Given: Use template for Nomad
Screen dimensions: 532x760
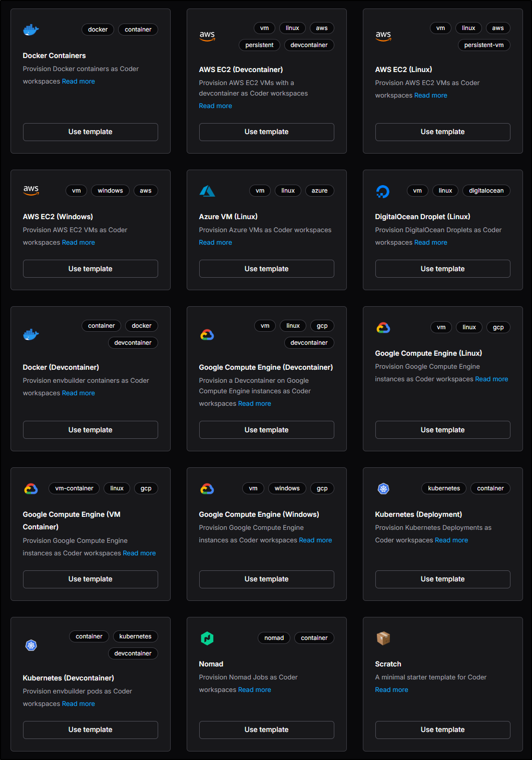Looking at the screenshot, I should click(x=267, y=730).
